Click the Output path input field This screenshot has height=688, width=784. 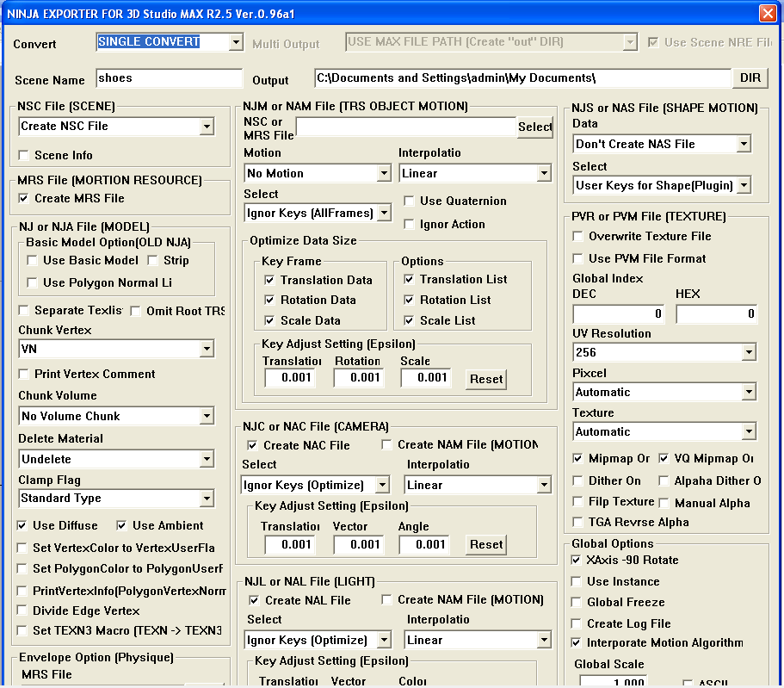(522, 78)
